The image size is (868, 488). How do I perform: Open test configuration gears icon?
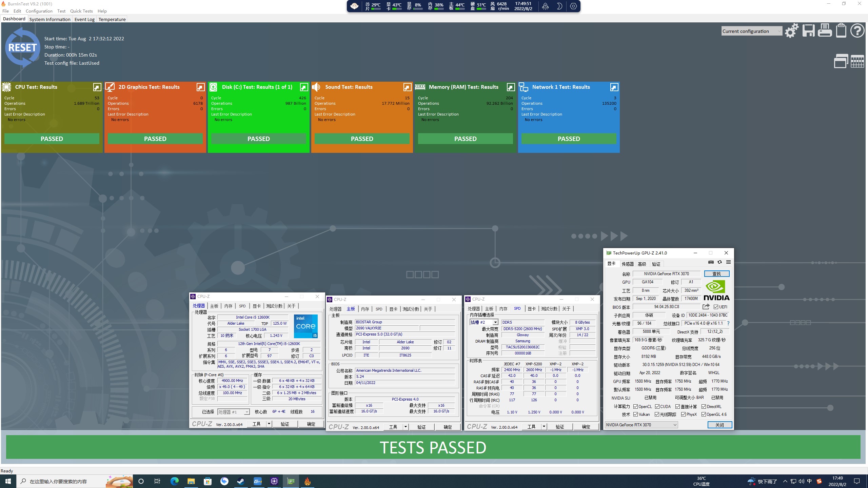[x=792, y=31]
